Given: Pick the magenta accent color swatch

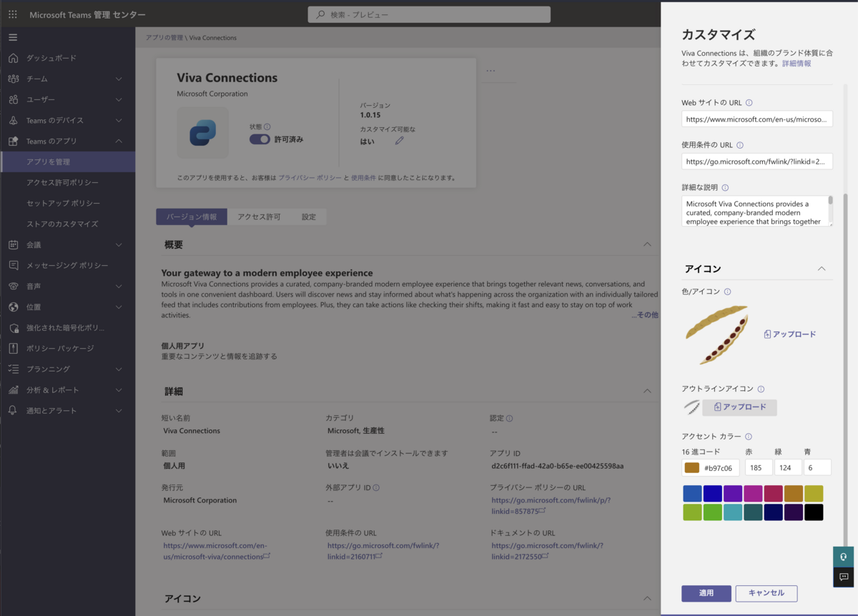Looking at the screenshot, I should [x=753, y=494].
